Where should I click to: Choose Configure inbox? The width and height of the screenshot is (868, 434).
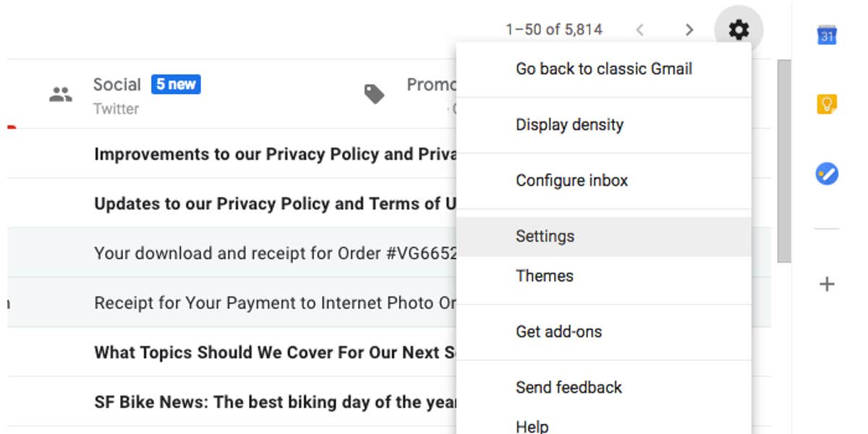coord(571,180)
